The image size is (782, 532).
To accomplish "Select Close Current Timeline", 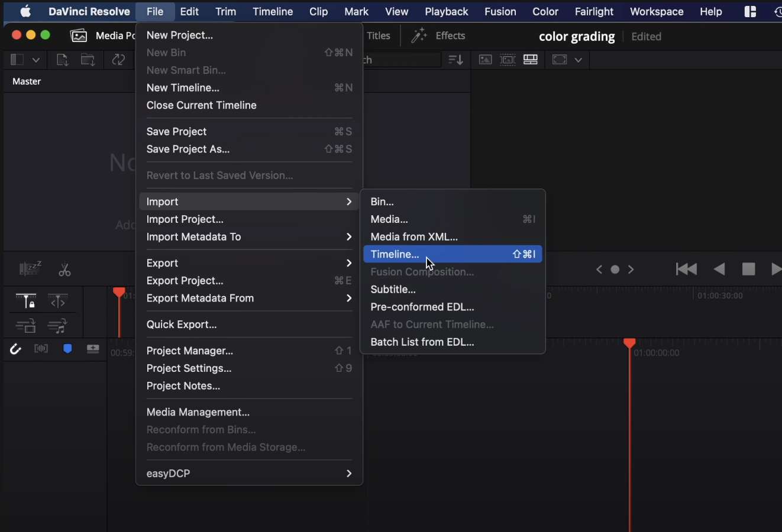I will coord(249,105).
